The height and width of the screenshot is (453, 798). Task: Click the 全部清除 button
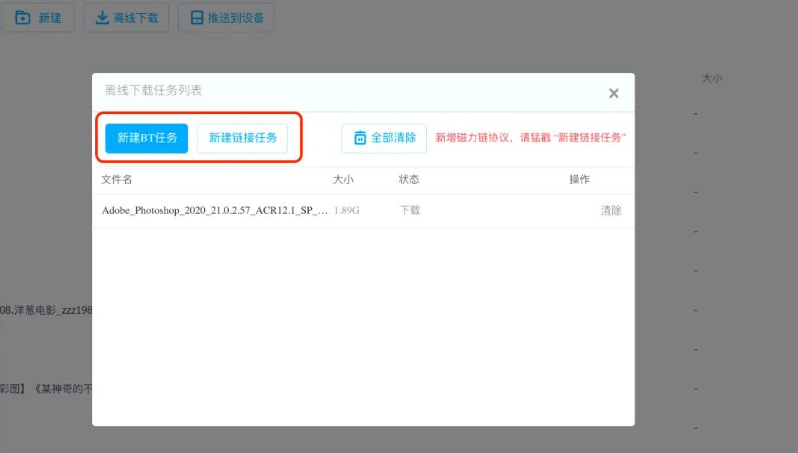pyautogui.click(x=384, y=138)
